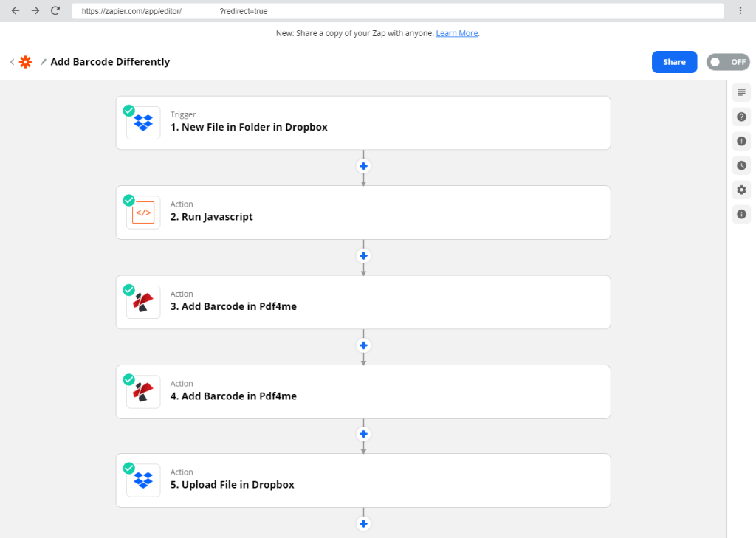Add step after Upload File plus button

[x=363, y=523]
